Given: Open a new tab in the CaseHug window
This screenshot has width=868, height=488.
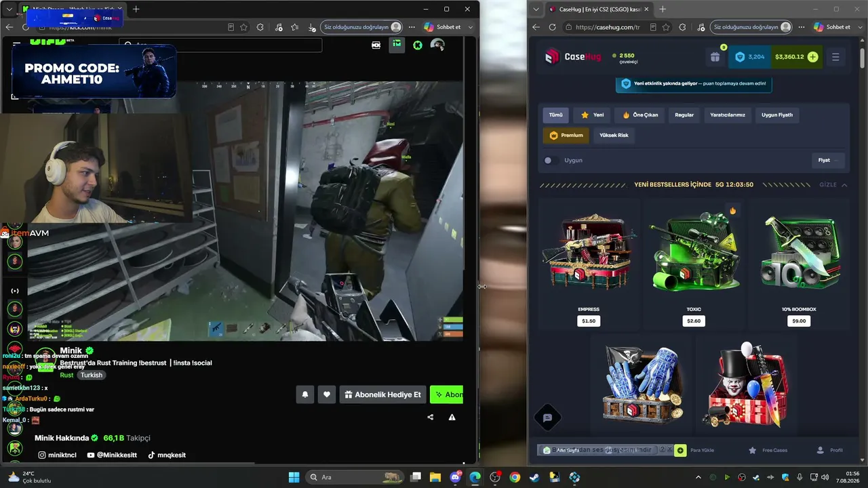Looking at the screenshot, I should (663, 9).
